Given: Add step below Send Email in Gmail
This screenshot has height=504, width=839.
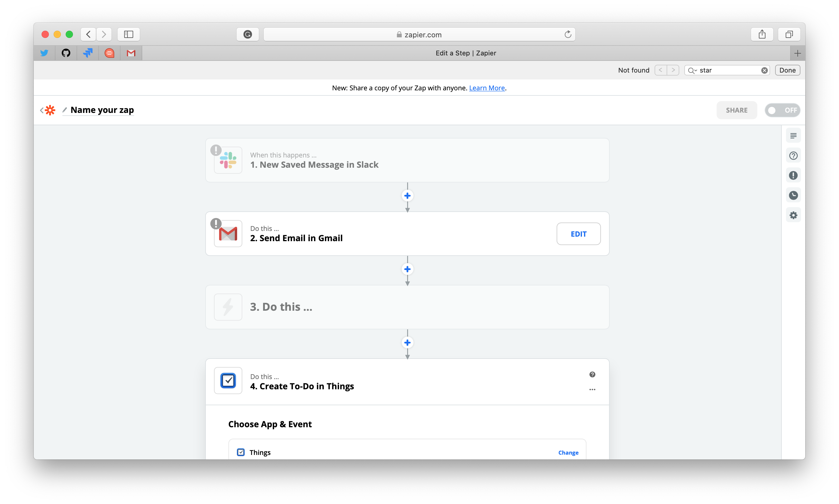Looking at the screenshot, I should coord(407,269).
